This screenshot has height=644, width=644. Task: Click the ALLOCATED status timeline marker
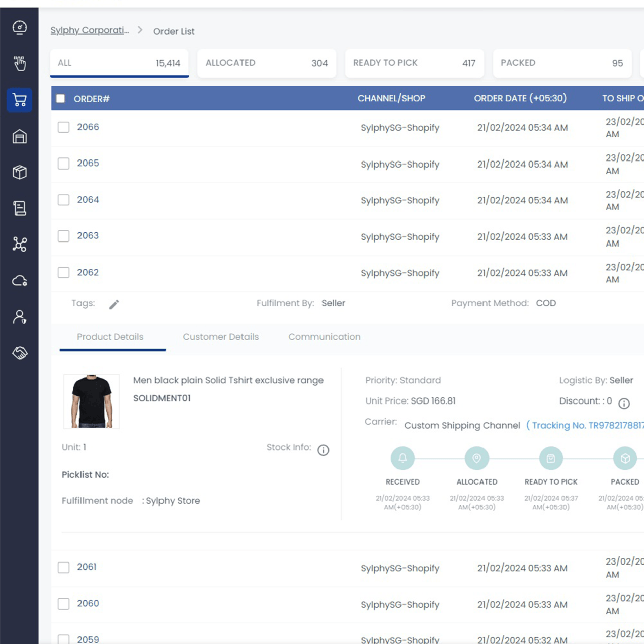click(x=476, y=458)
